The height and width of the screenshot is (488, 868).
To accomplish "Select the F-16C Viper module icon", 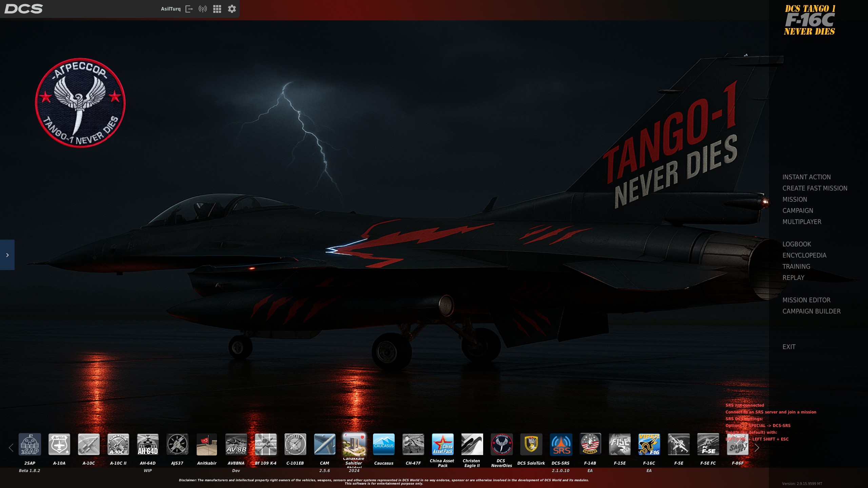I will point(649,444).
